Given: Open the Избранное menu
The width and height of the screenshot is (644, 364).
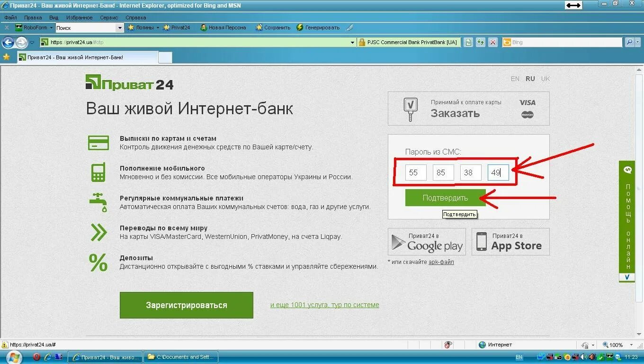Looking at the screenshot, I should click(80, 18).
